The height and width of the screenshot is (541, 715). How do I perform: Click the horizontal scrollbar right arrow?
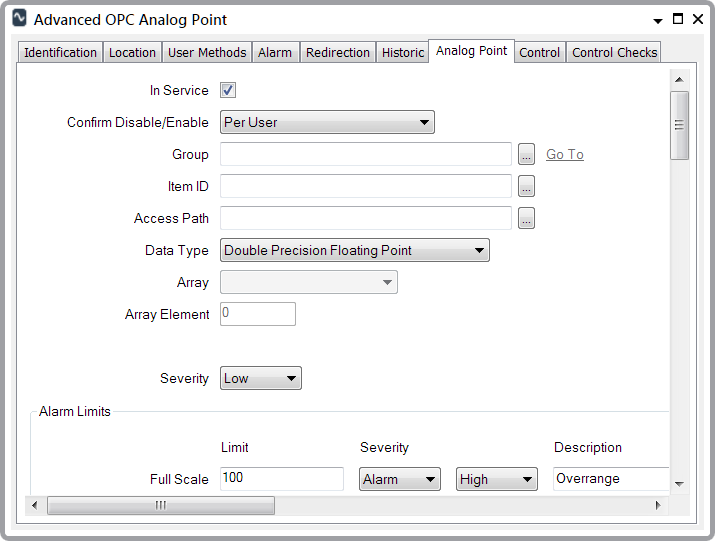click(x=657, y=505)
